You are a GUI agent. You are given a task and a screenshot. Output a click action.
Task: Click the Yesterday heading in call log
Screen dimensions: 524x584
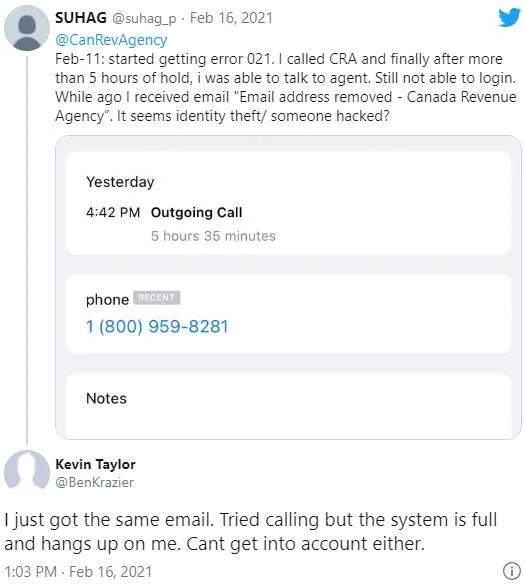pyautogui.click(x=120, y=182)
